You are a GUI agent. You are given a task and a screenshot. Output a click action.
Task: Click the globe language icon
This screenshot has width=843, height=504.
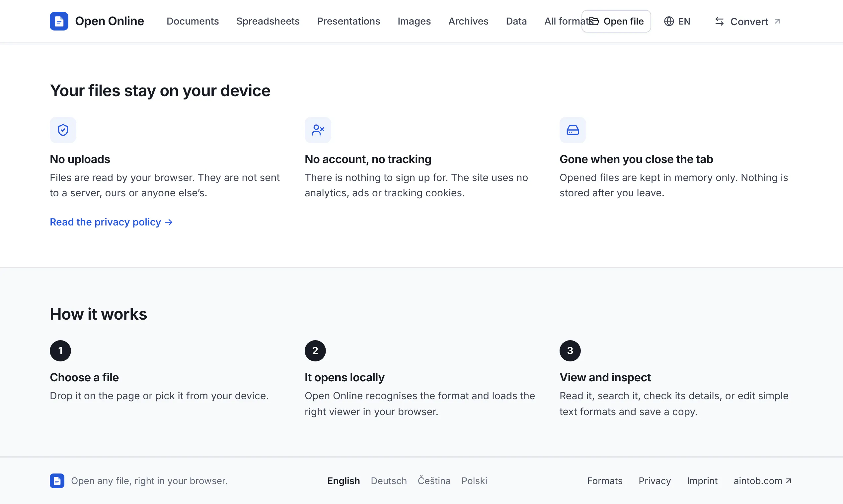pos(669,21)
